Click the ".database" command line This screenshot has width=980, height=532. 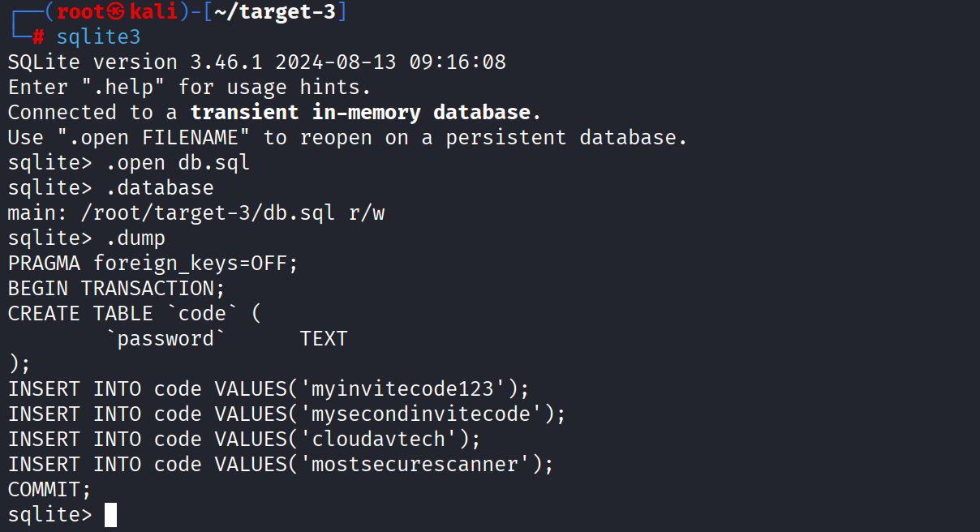[x=159, y=188]
